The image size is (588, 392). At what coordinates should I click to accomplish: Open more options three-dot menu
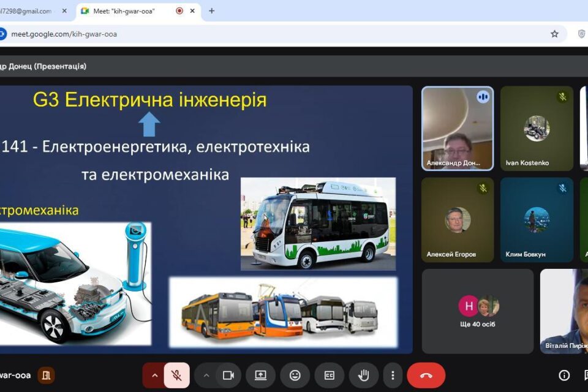tap(393, 375)
